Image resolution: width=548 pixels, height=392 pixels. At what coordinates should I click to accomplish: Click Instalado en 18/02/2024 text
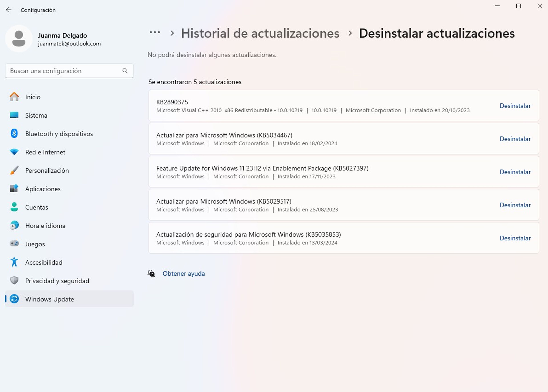click(x=307, y=143)
